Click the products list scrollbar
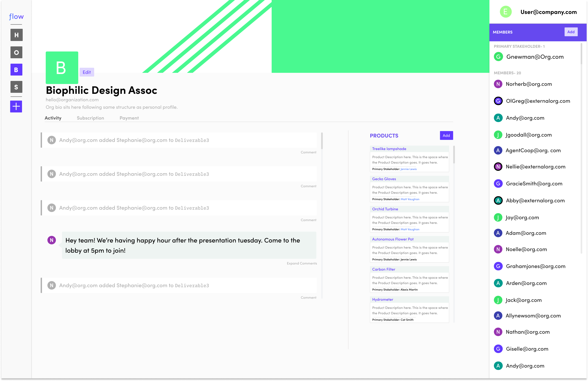588x381 pixels. 454,155
